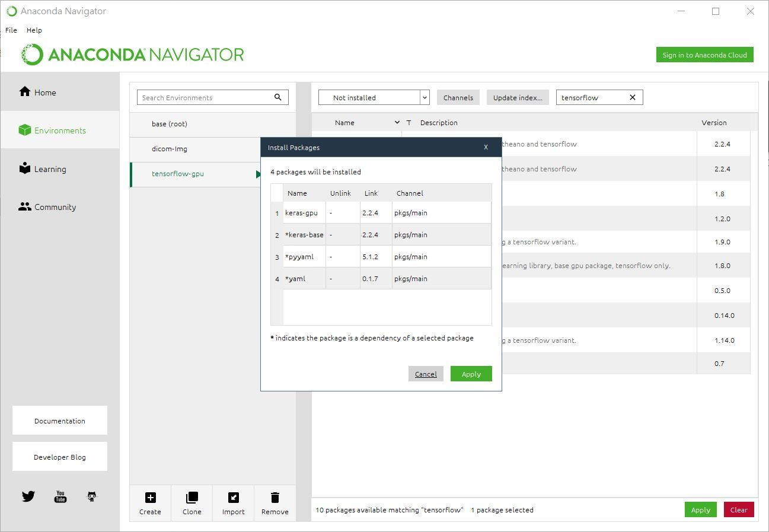The height and width of the screenshot is (532, 769).
Task: Open the Community section
Action: pyautogui.click(x=59, y=206)
